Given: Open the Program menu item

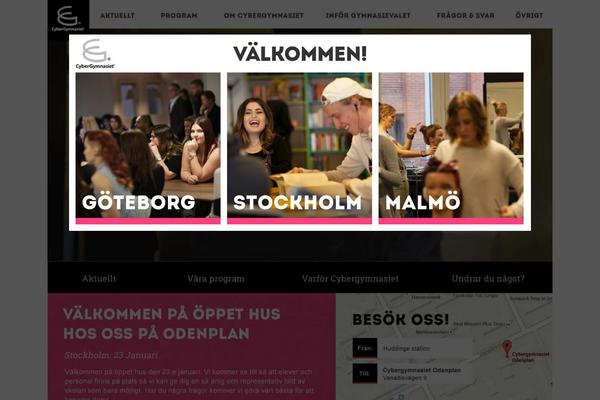Looking at the screenshot, I should [179, 16].
